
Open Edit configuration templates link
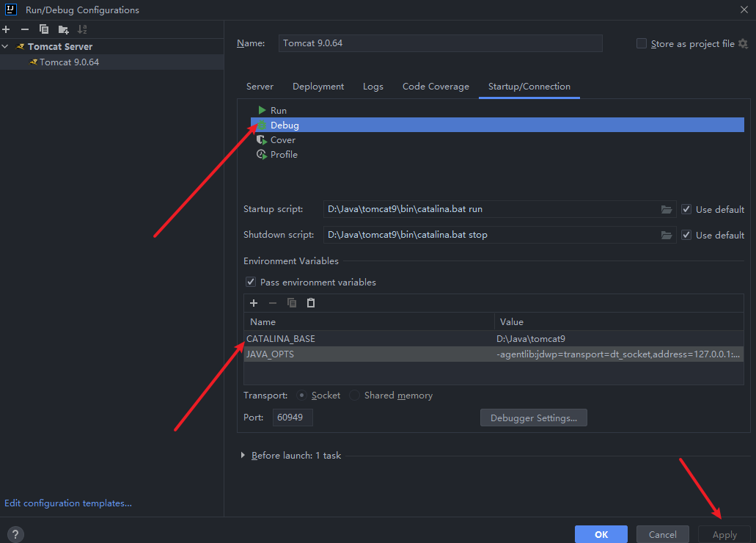[68, 503]
